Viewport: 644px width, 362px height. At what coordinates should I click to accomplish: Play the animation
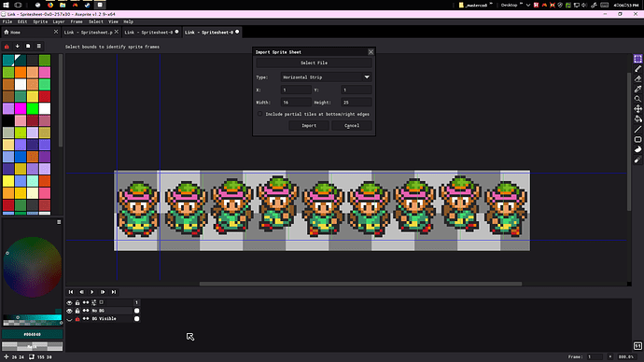pos(92,292)
